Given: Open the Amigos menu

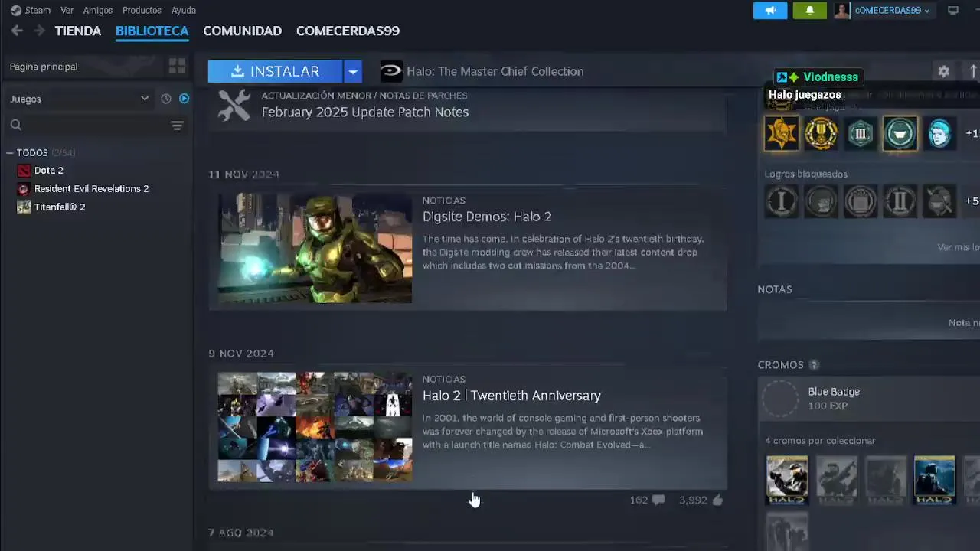Looking at the screenshot, I should pyautogui.click(x=97, y=10).
